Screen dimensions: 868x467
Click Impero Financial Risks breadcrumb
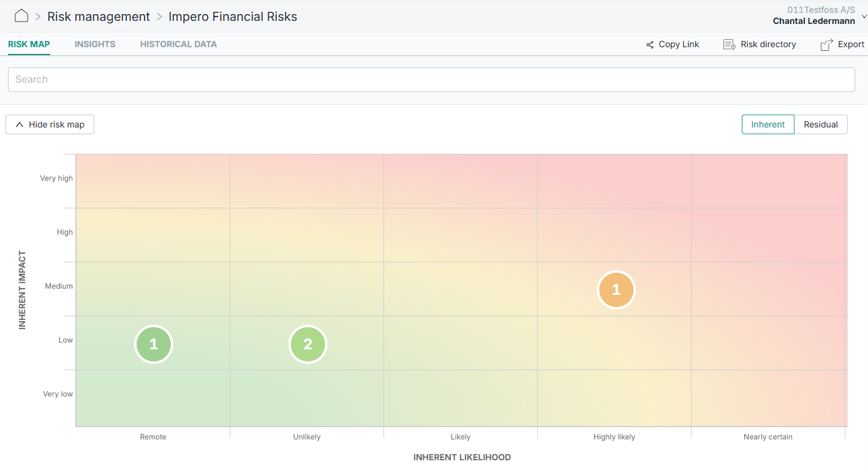click(233, 17)
